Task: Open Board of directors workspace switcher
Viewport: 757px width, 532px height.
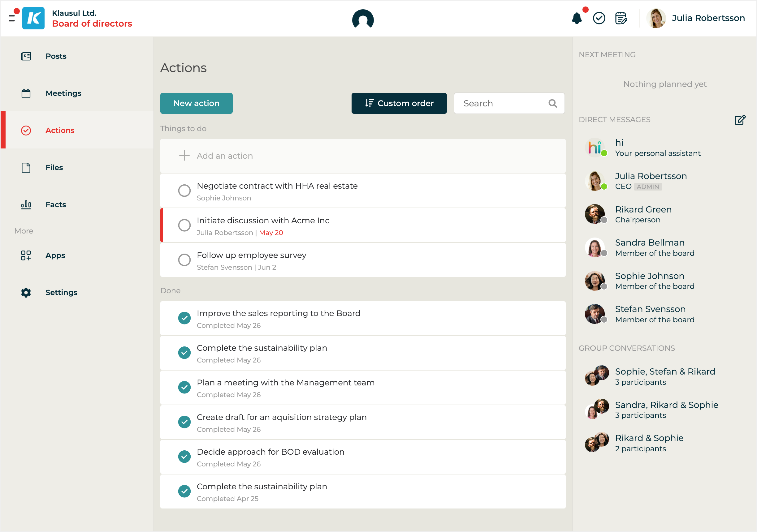Action: (92, 24)
